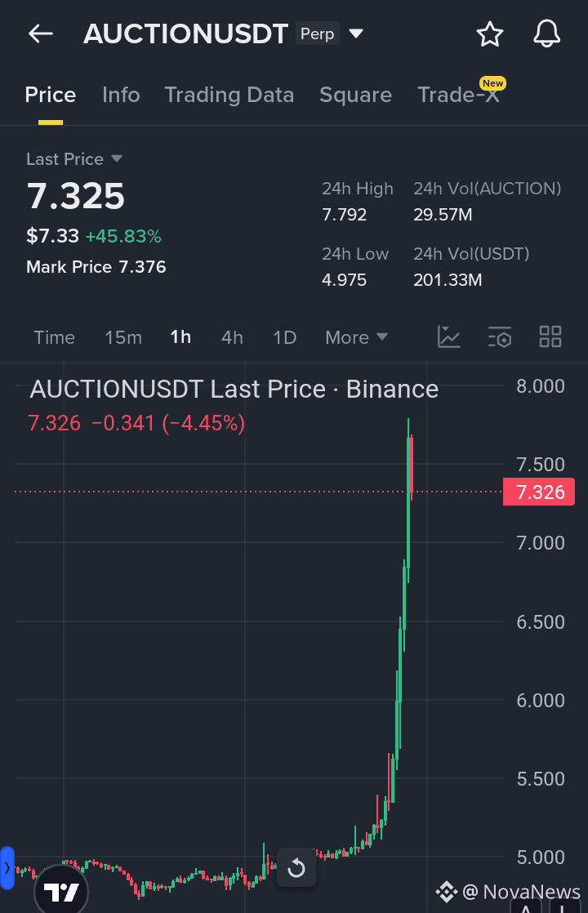Open chart settings icon
The width and height of the screenshot is (588, 913).
click(x=500, y=336)
